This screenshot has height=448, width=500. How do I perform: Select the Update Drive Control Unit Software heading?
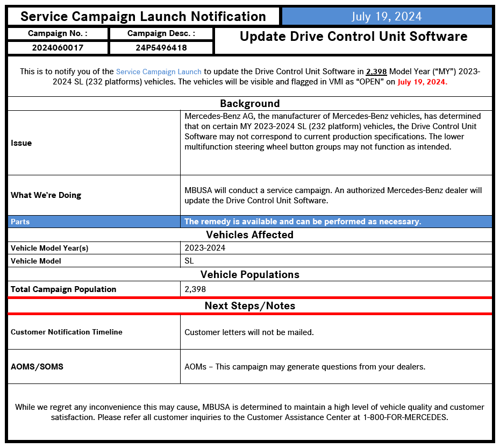click(353, 37)
